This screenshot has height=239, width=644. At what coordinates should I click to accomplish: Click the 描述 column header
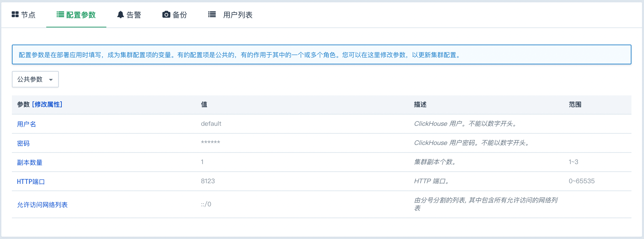[420, 105]
